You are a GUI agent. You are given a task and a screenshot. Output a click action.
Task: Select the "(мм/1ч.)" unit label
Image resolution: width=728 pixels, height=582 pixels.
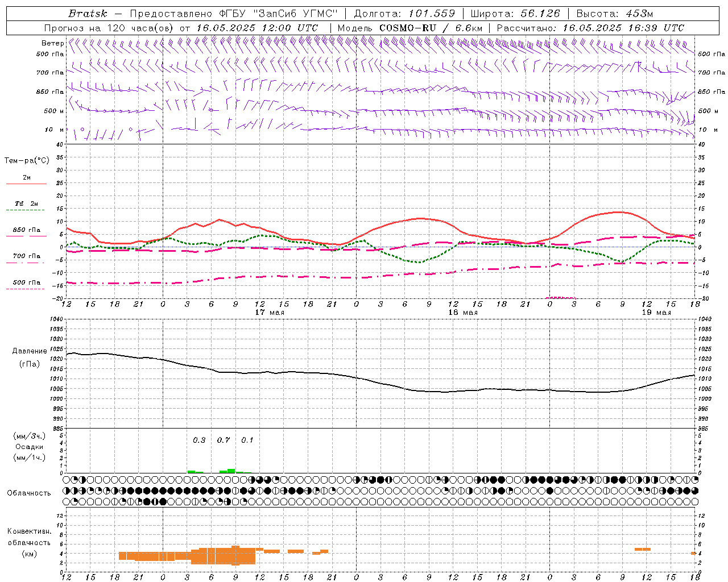click(30, 458)
